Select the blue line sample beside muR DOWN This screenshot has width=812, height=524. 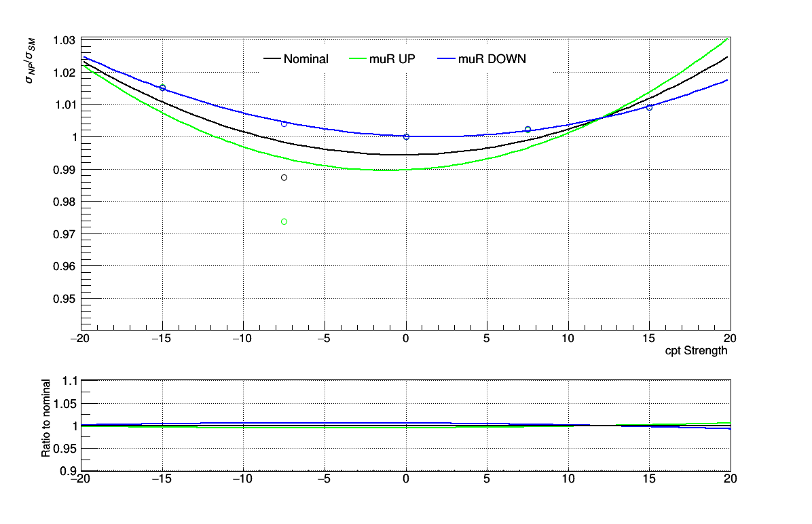(x=446, y=59)
